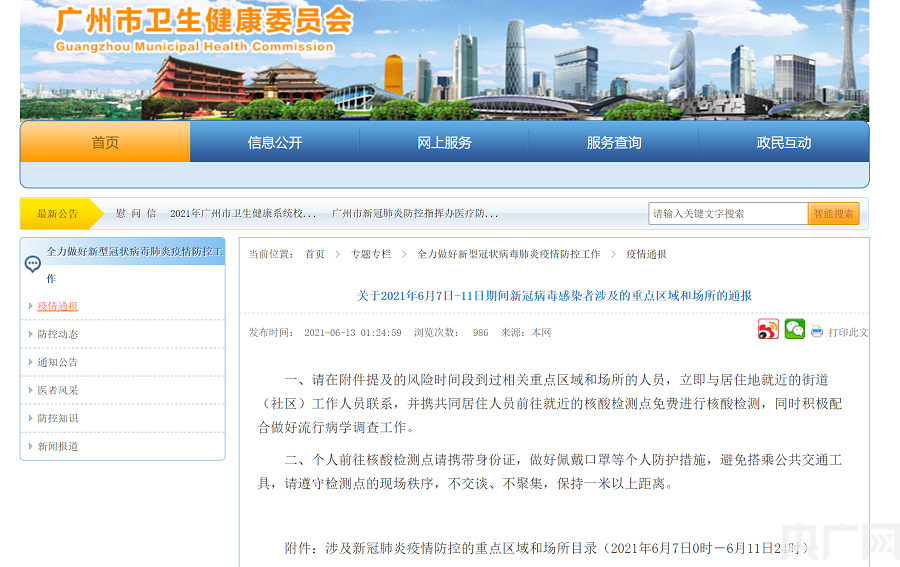Open the 首页 navigation tab

(x=105, y=143)
